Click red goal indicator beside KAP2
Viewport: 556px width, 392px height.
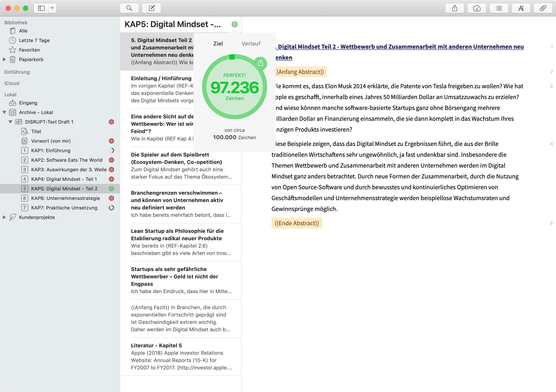tap(111, 160)
